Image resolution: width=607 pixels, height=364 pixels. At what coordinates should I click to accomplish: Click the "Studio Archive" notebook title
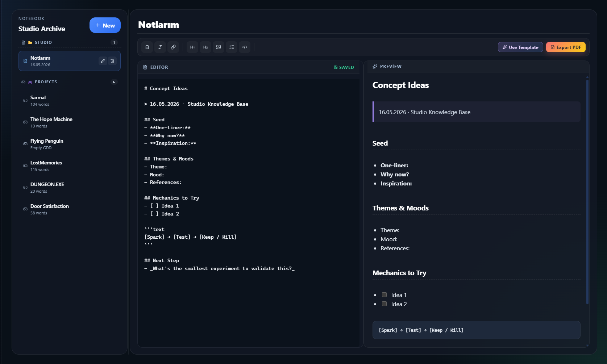pos(42,29)
